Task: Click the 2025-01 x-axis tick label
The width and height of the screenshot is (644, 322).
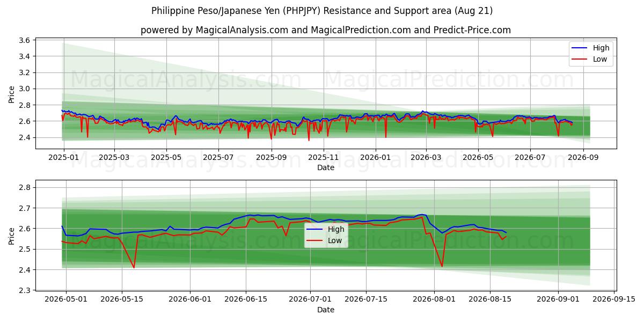Action: [x=63, y=157]
